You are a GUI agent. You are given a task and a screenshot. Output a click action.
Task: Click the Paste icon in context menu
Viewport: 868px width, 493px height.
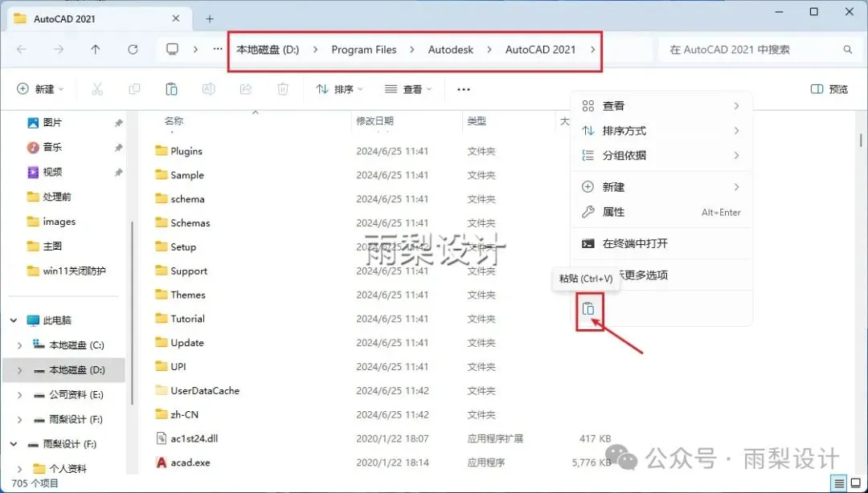point(588,309)
